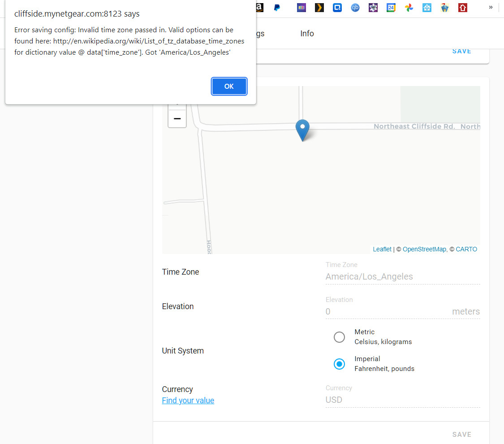The image size is (504, 444).
Task: Open the Google Calendar bookmark icon
Action: pyautogui.click(x=391, y=8)
